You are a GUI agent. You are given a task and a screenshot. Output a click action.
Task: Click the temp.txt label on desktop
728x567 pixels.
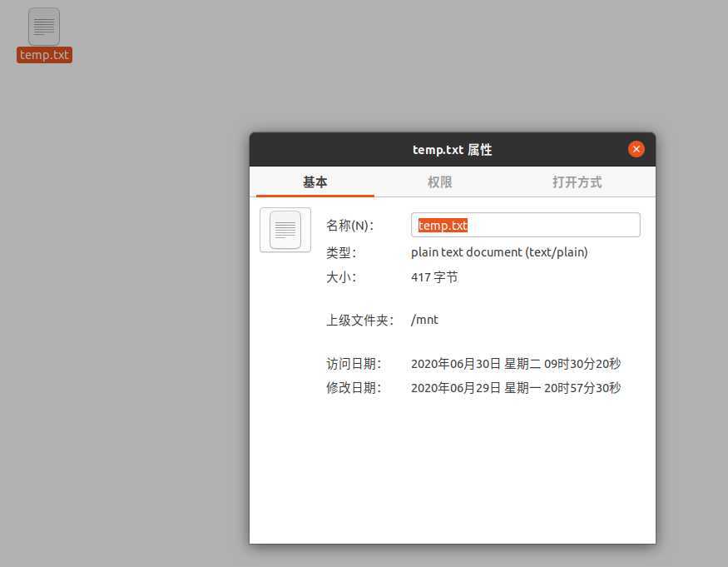(45, 55)
